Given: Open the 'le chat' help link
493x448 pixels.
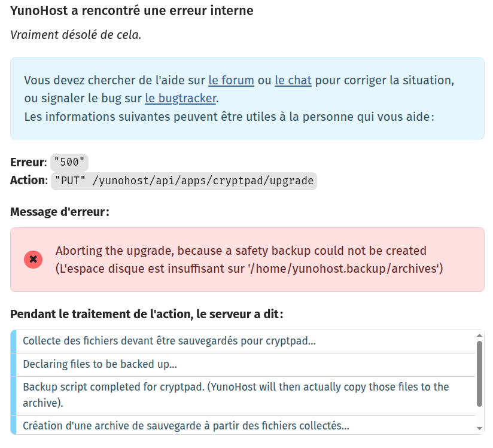Looking at the screenshot, I should pos(293,80).
